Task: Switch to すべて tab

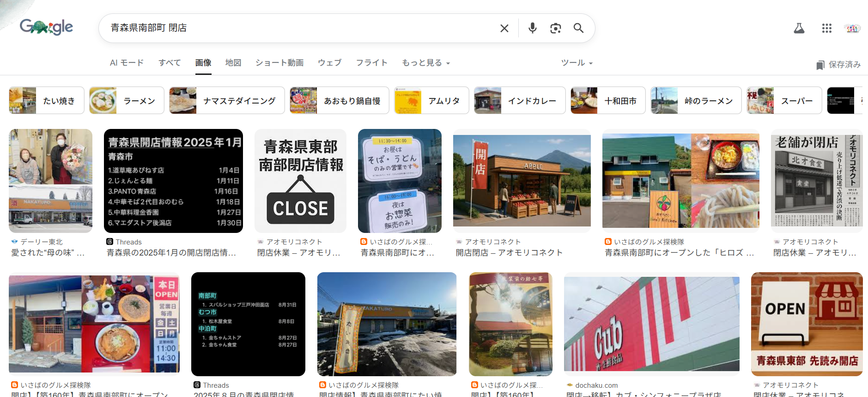Action: (170, 62)
